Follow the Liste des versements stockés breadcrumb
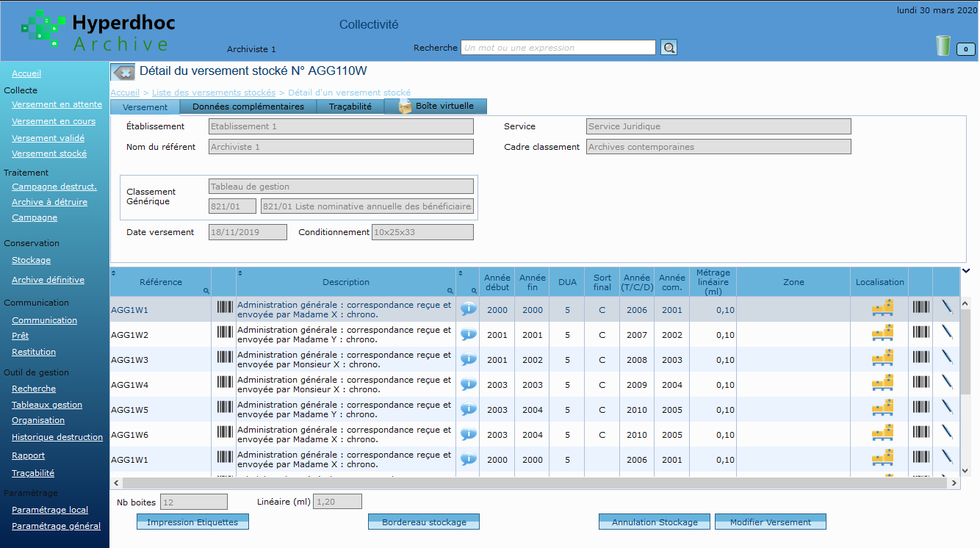Viewport: 980px width, 548px height. (214, 93)
